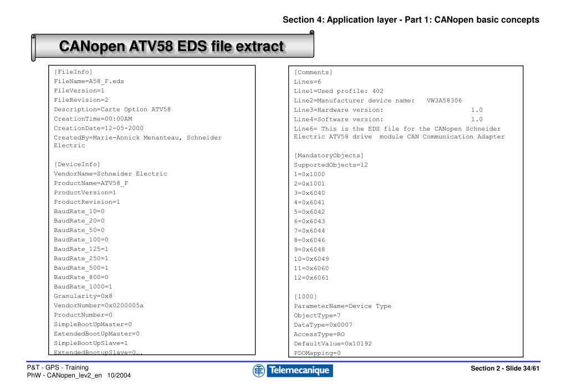Click the FileVersion=1 line

click(x=79, y=91)
